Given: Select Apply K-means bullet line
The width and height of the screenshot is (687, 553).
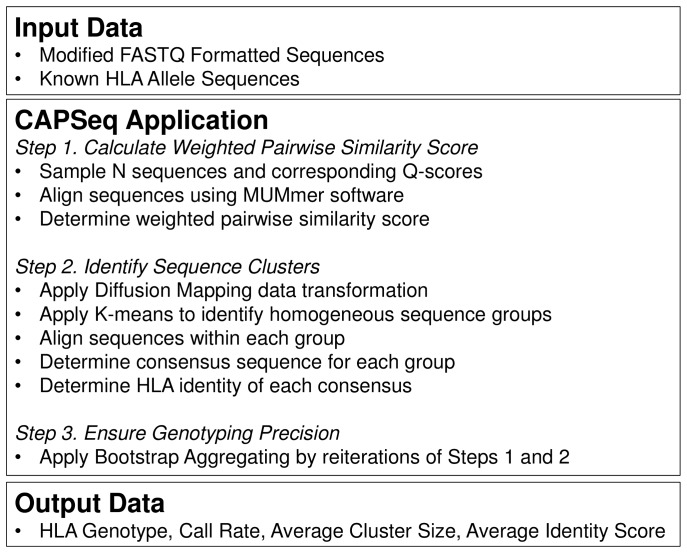Looking at the screenshot, I should [x=295, y=315].
